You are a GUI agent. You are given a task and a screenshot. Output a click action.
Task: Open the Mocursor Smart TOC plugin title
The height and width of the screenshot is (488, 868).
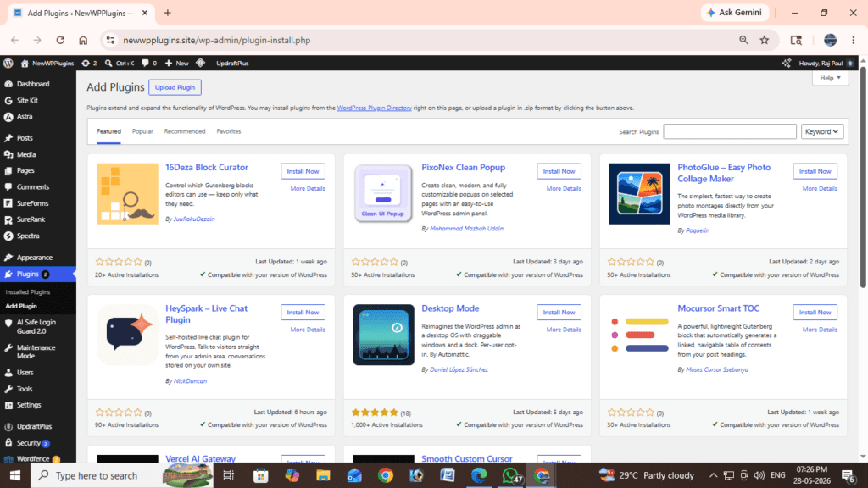pyautogui.click(x=718, y=308)
